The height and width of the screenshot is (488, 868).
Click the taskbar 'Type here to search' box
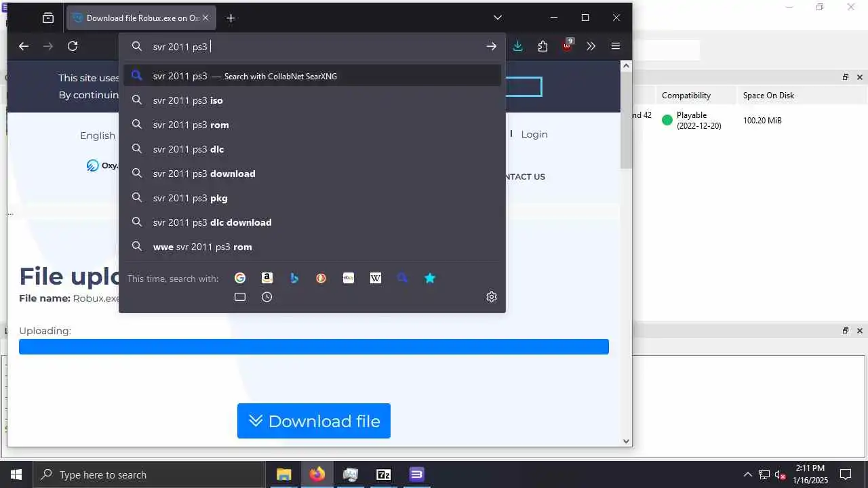tap(149, 474)
